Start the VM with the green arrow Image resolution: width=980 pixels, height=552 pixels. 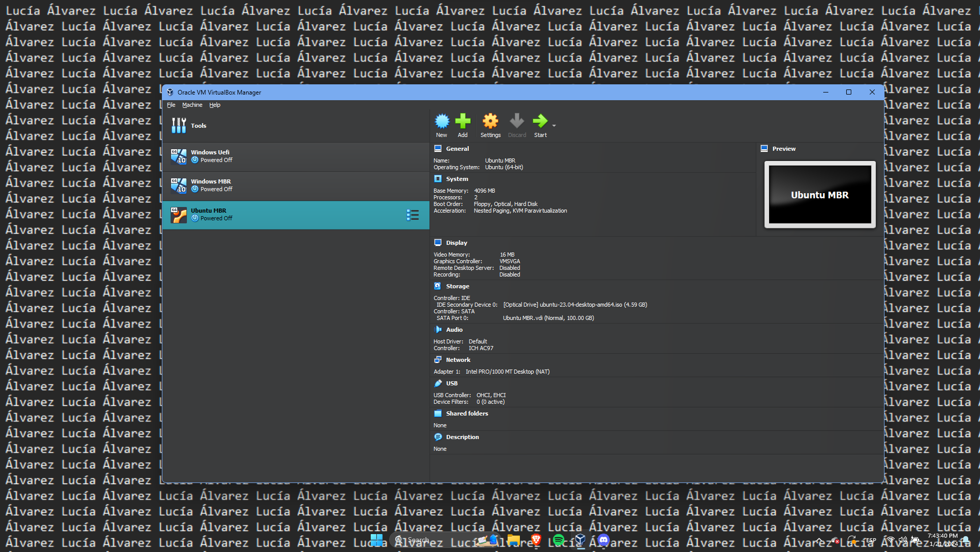(x=540, y=122)
